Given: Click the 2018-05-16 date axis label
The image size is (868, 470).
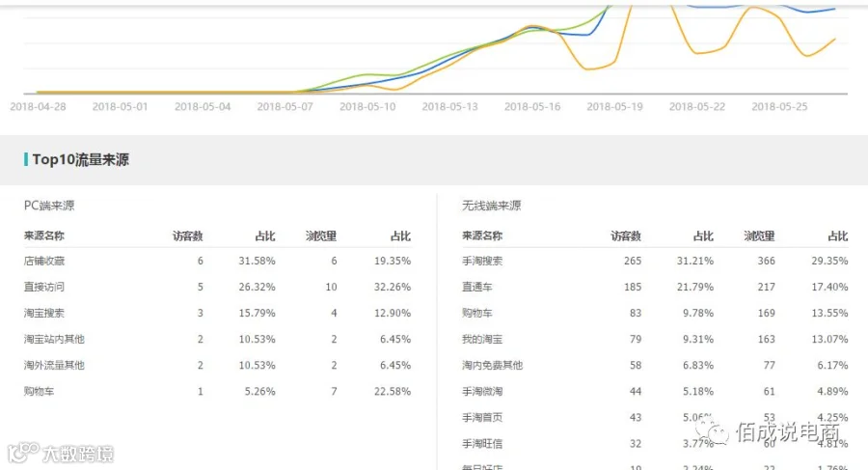Looking at the screenshot, I should tap(532, 106).
